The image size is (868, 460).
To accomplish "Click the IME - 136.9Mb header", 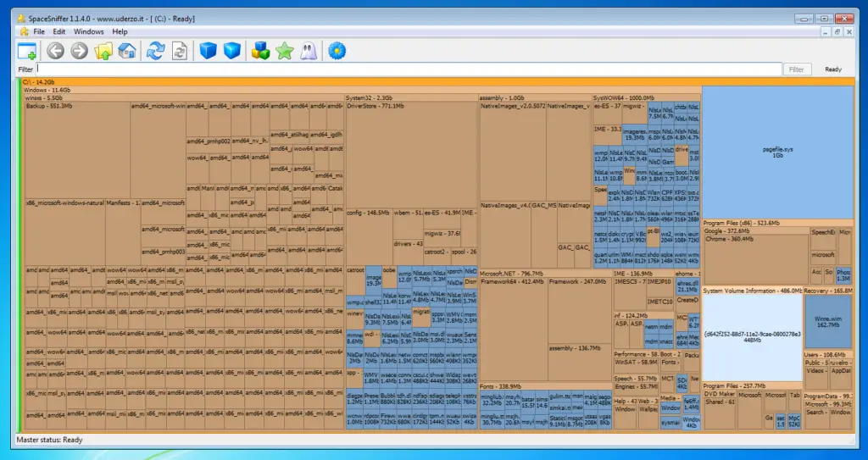I will 643,274.
